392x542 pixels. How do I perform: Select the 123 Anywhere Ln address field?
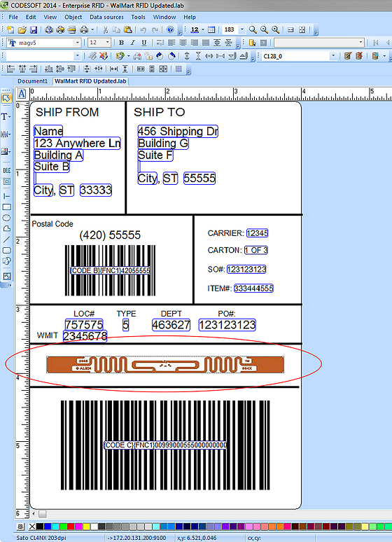pos(77,143)
